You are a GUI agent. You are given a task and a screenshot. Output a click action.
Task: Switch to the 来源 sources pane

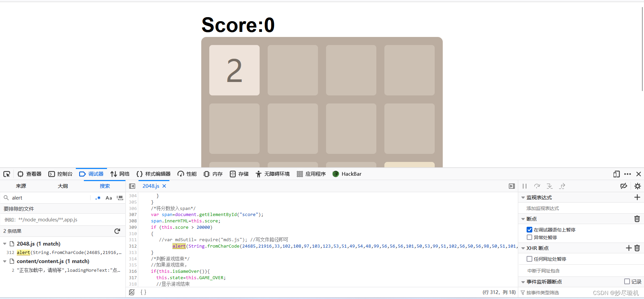point(21,186)
